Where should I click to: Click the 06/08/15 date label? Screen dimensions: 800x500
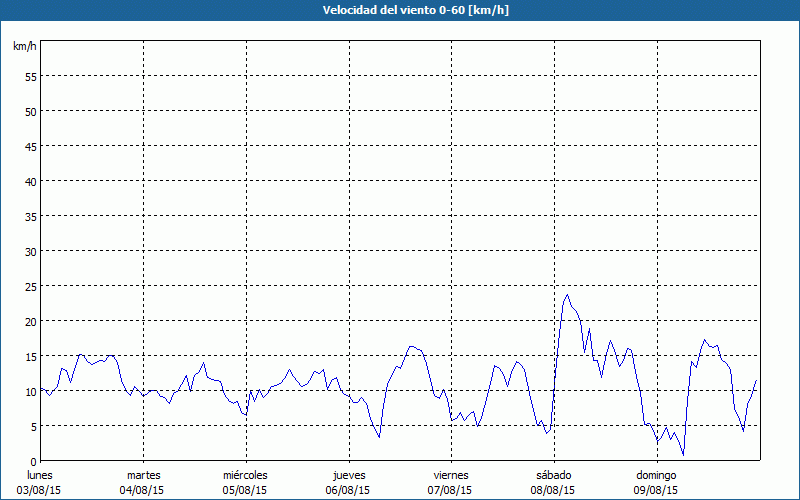click(349, 490)
